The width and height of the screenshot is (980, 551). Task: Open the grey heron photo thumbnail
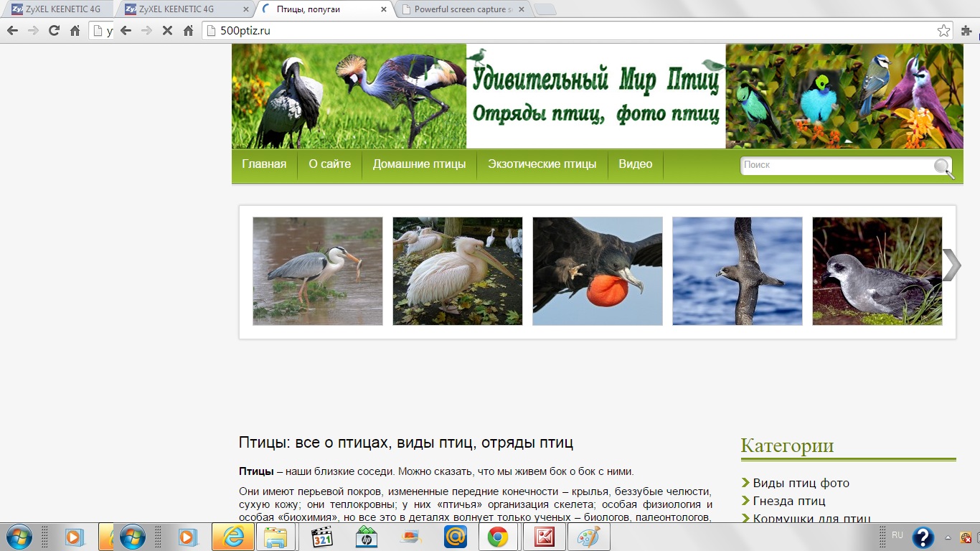click(x=318, y=271)
